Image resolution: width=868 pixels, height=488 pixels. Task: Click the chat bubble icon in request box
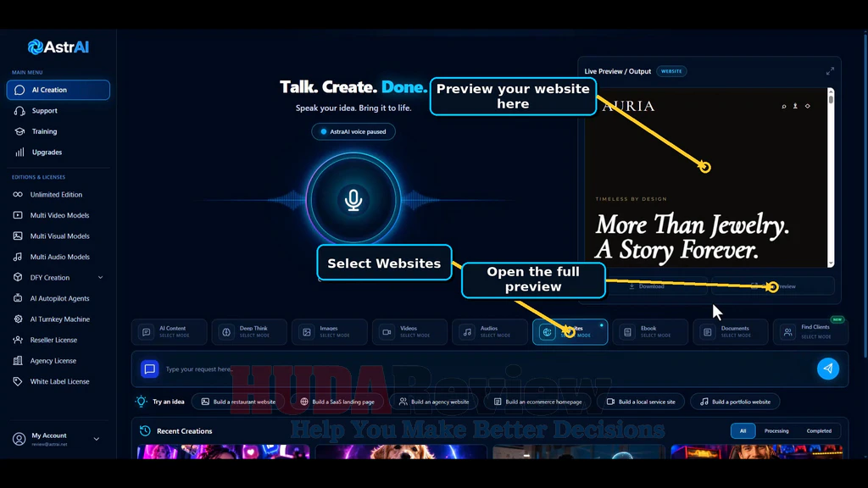pyautogui.click(x=149, y=369)
